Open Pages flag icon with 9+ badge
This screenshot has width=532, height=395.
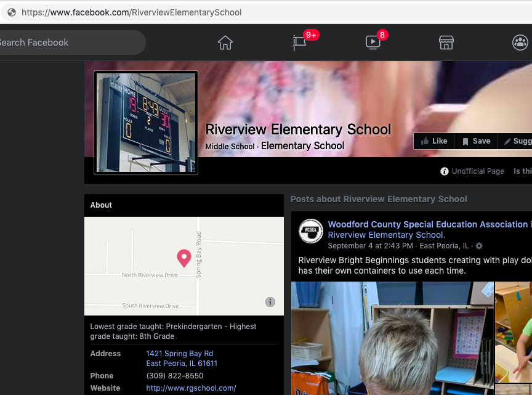coord(300,43)
